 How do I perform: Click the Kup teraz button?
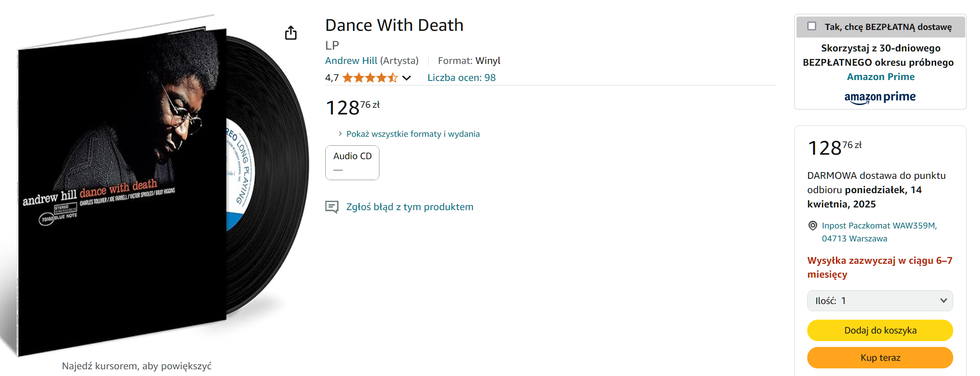click(880, 358)
